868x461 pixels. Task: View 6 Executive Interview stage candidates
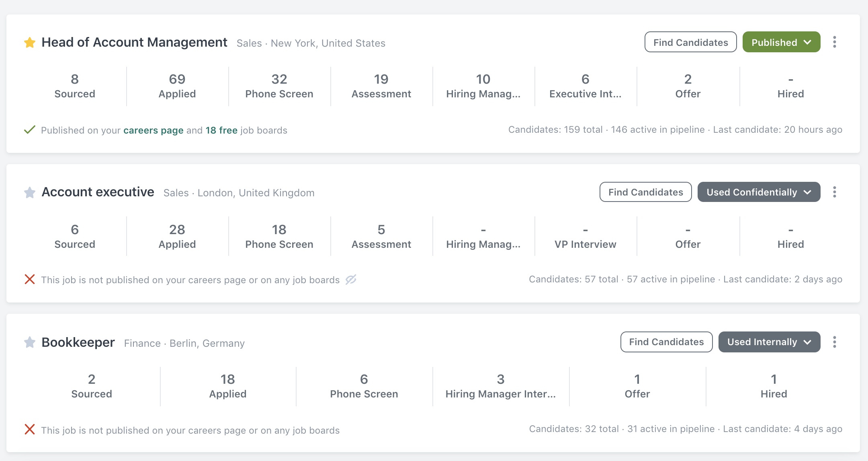point(585,86)
